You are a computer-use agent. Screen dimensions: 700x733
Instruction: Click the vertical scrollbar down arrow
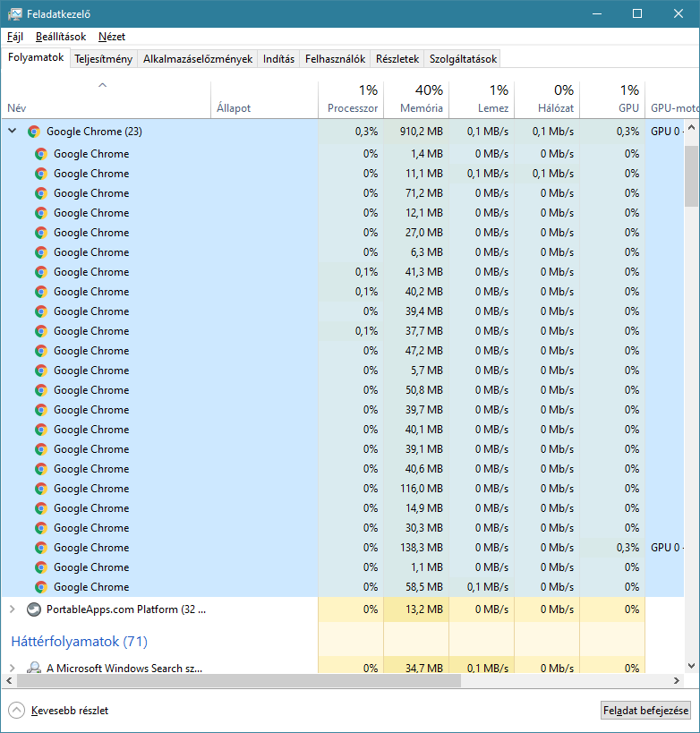pos(691,666)
